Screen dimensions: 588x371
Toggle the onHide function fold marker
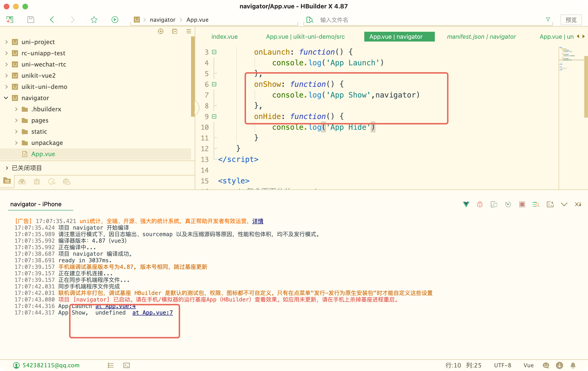[214, 116]
